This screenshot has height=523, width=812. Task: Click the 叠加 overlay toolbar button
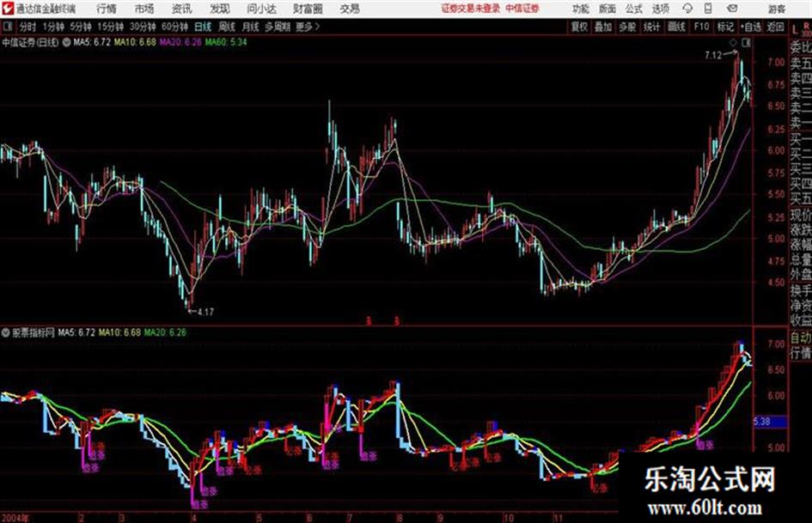(x=603, y=27)
